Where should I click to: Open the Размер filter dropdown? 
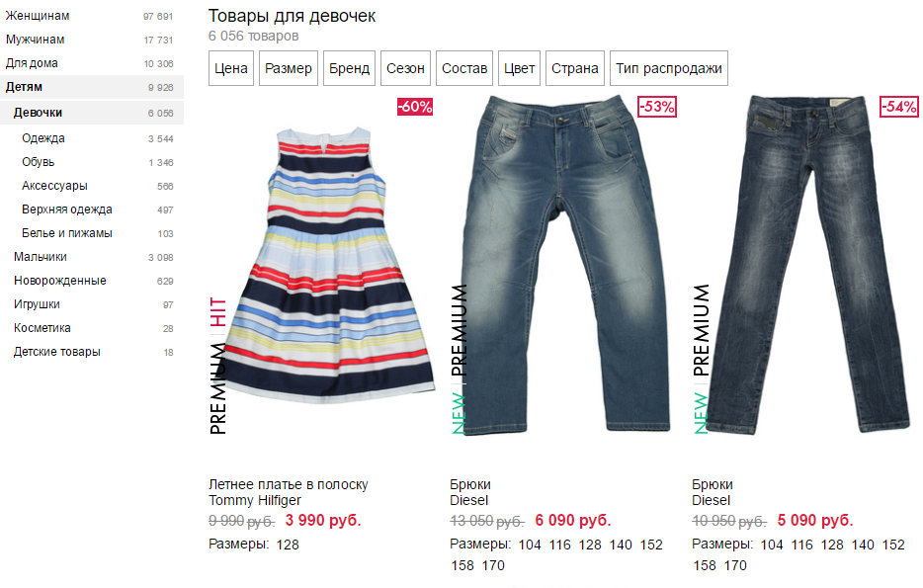[289, 68]
